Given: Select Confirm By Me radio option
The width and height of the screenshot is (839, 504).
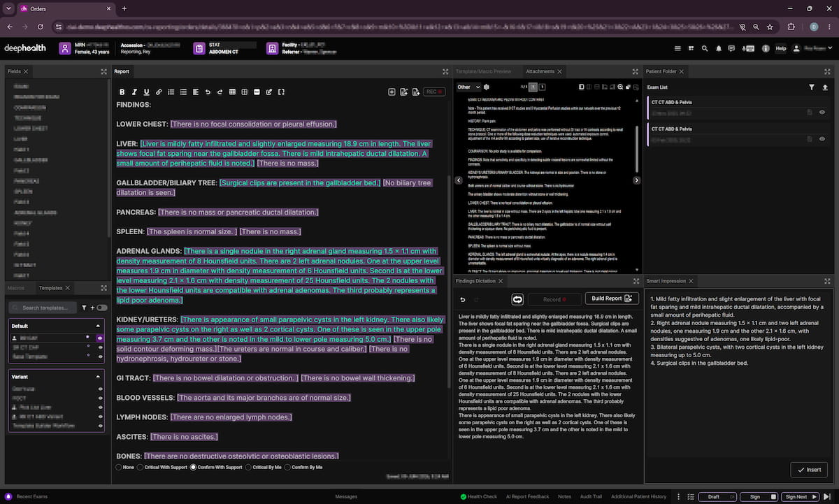Looking at the screenshot, I should pos(287,467).
